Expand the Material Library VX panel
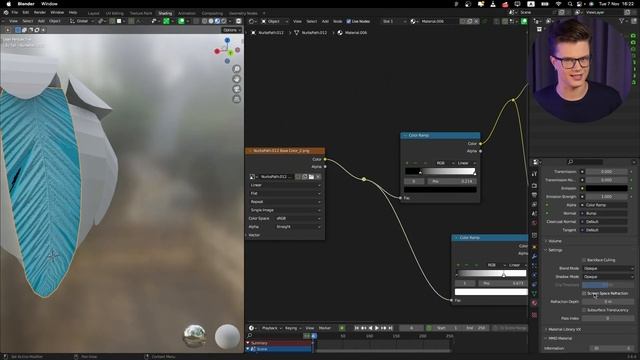Viewport: 640px width, 360px height. coord(563,329)
